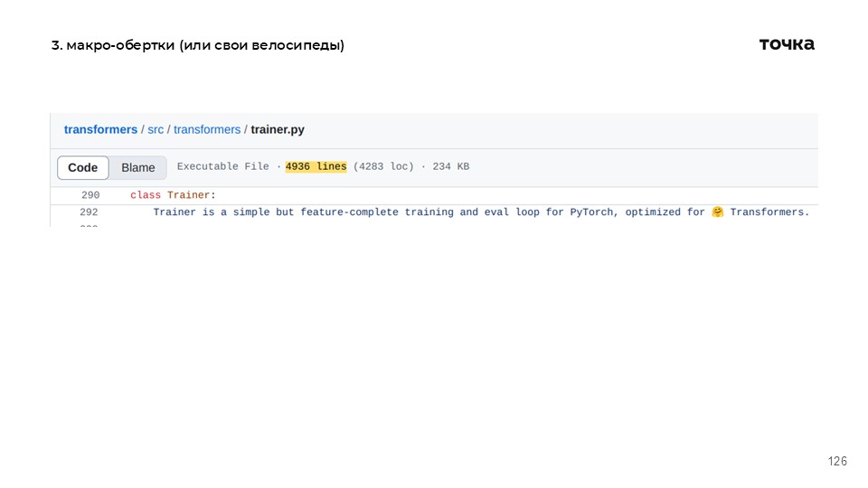Open the transformers repository root link
868x488 pixels.
100,129
